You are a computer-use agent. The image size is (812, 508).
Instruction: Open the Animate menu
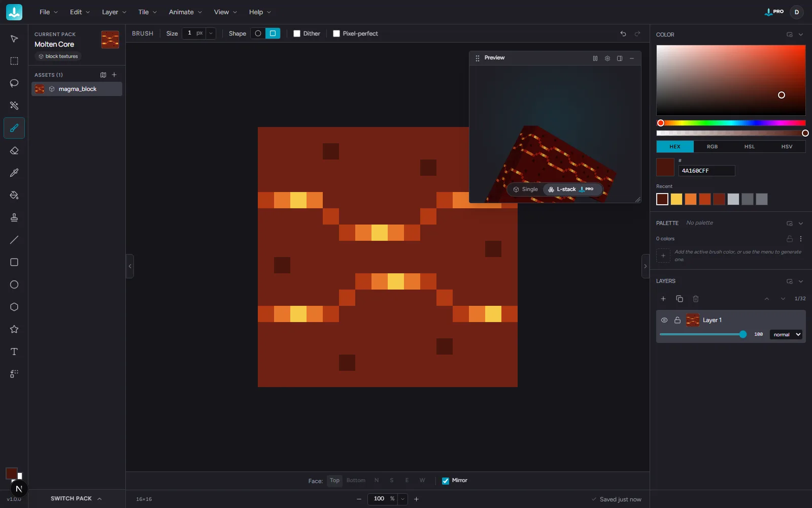pos(185,12)
